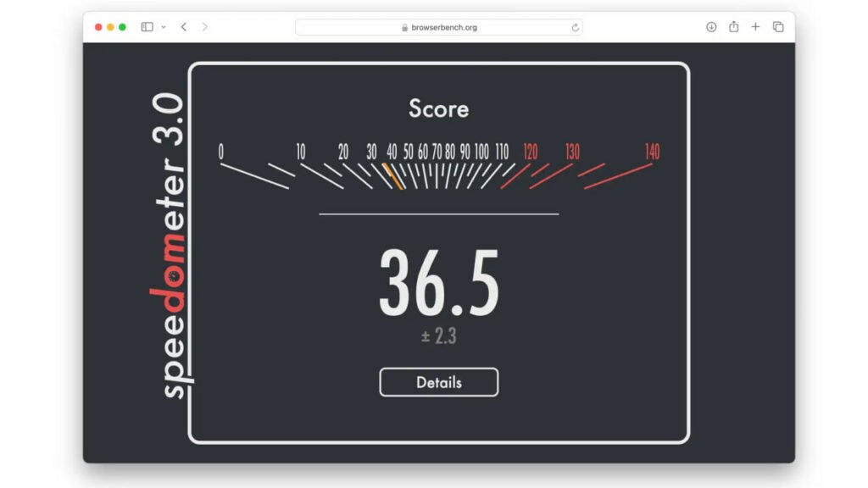
Task: Open the Safari sidebar panel
Action: 148,26
